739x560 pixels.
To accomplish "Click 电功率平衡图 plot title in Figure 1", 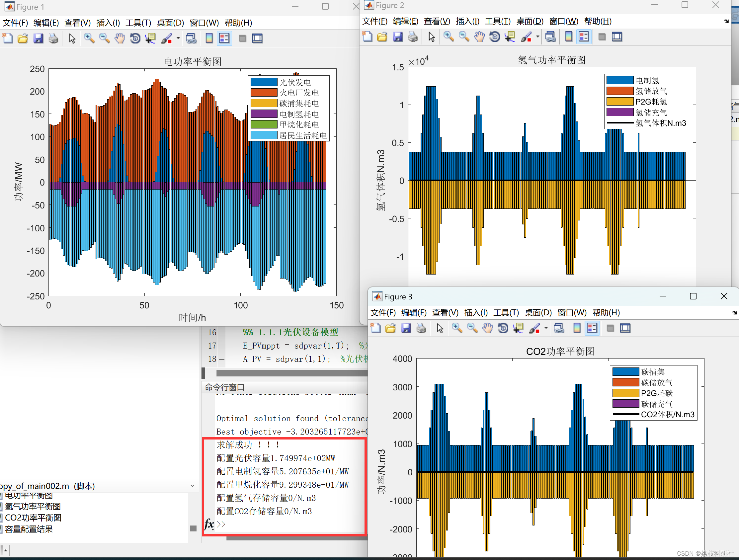I will click(x=193, y=61).
